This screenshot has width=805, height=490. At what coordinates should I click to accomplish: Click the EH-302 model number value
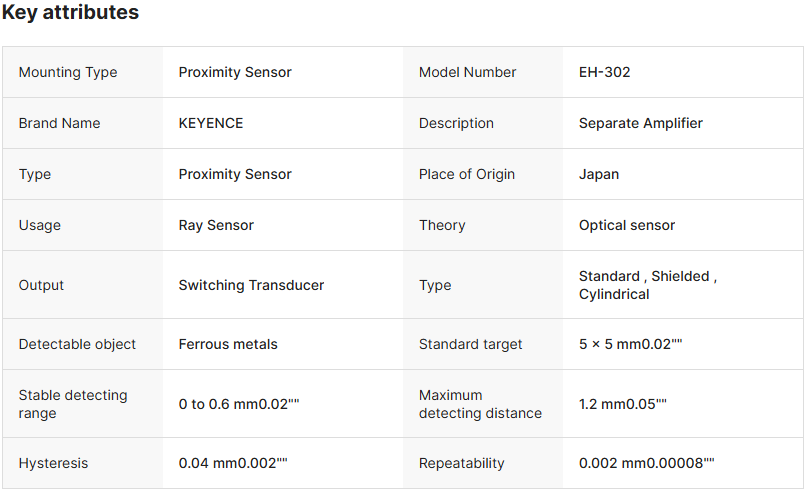pos(604,72)
